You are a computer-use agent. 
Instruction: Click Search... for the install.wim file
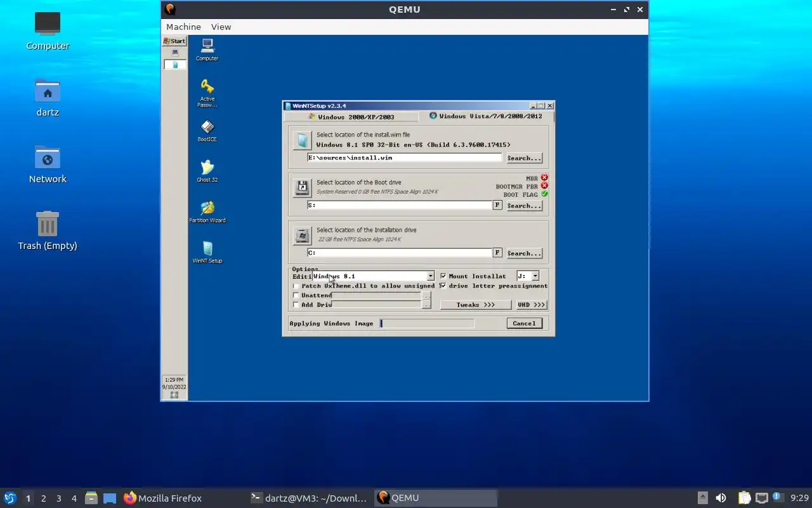[524, 158]
